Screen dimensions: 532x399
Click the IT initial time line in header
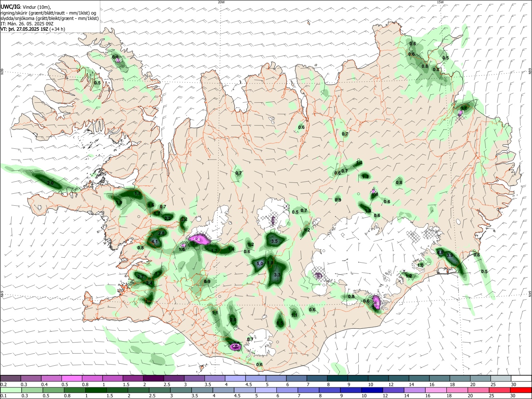(x=25, y=24)
